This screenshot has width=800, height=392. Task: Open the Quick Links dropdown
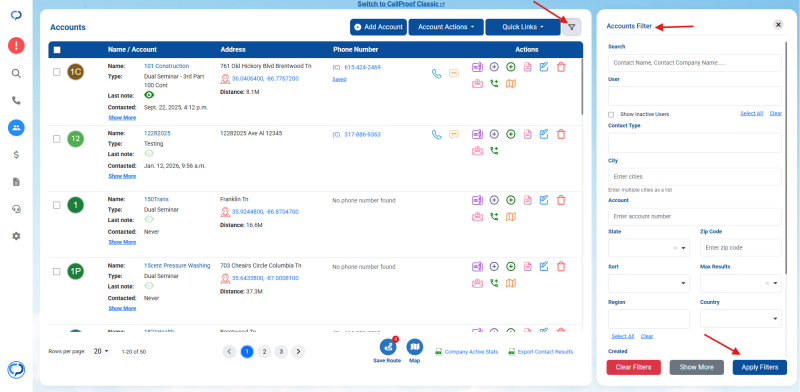pyautogui.click(x=522, y=27)
